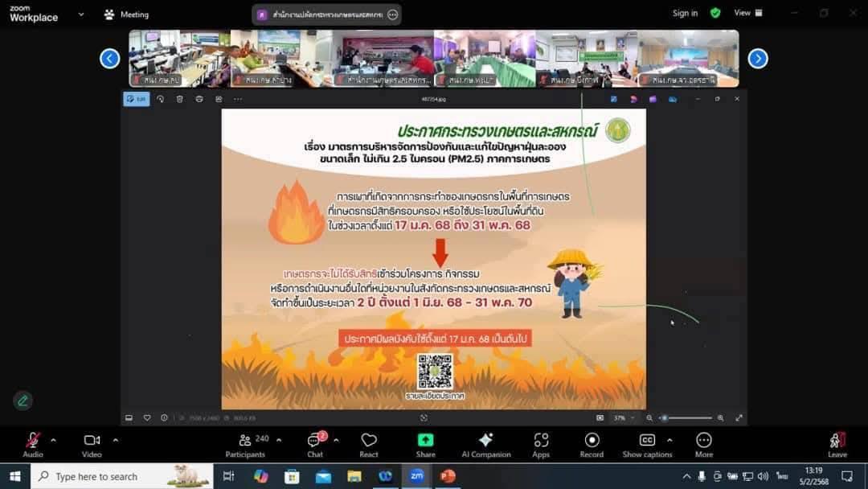This screenshot has width=868, height=489.
Task: Expand the Show captions options arrow
Action: click(x=669, y=440)
